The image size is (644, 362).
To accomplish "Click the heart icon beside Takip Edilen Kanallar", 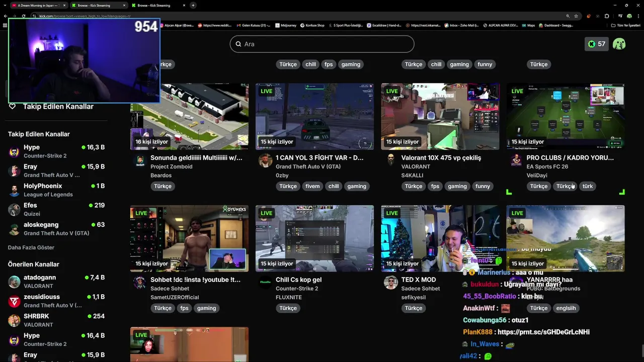I will (13, 107).
